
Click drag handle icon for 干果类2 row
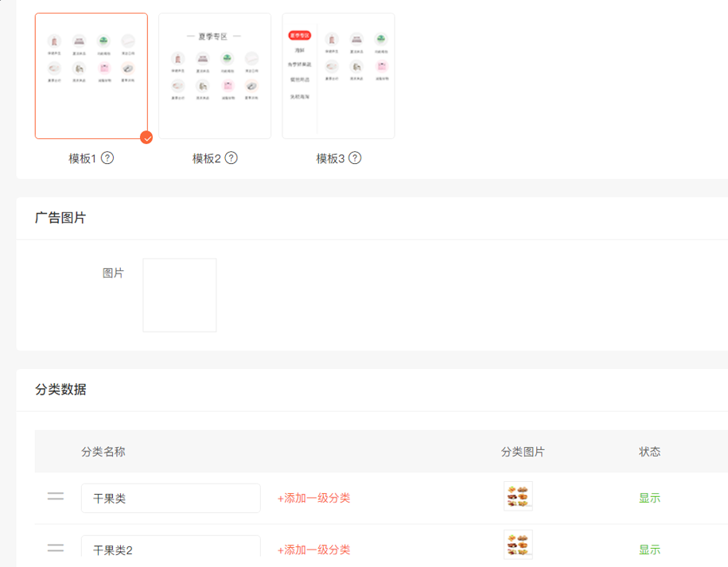[56, 548]
